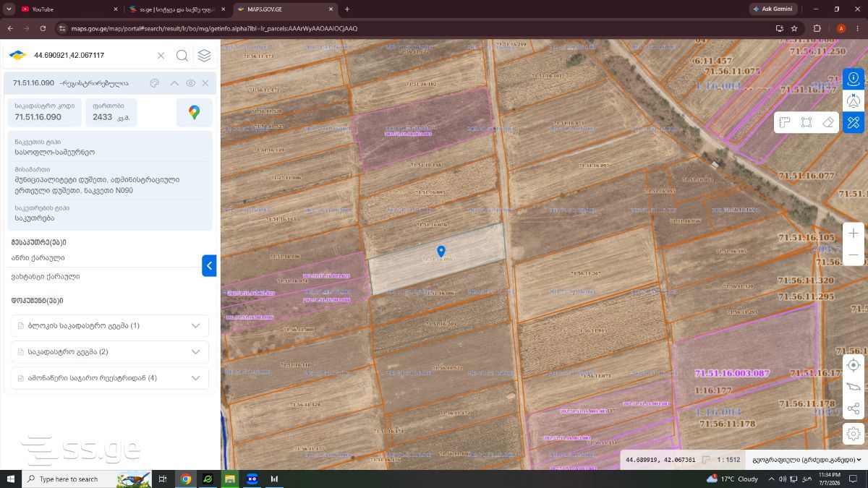Open the map layers panel
The image size is (868, 488).
click(x=205, y=56)
